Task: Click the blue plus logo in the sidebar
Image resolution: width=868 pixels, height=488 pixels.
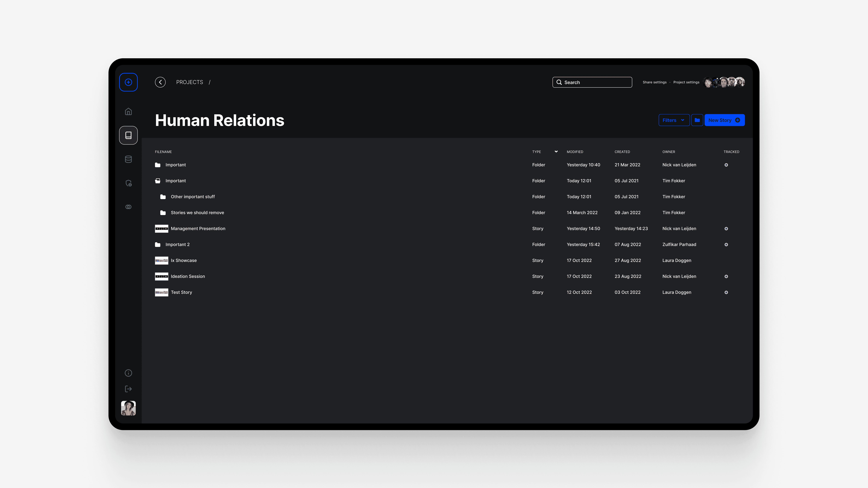Action: click(128, 82)
